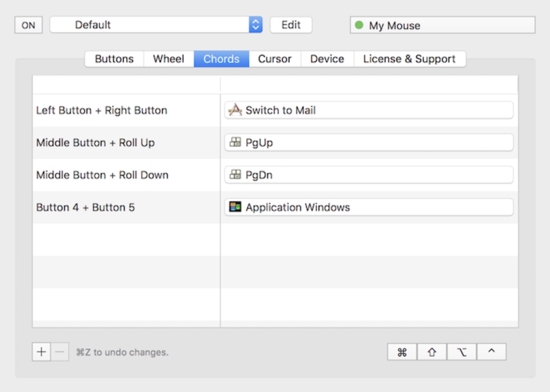Click the Application Windows icon
Image resolution: width=550 pixels, height=392 pixels.
pos(235,207)
